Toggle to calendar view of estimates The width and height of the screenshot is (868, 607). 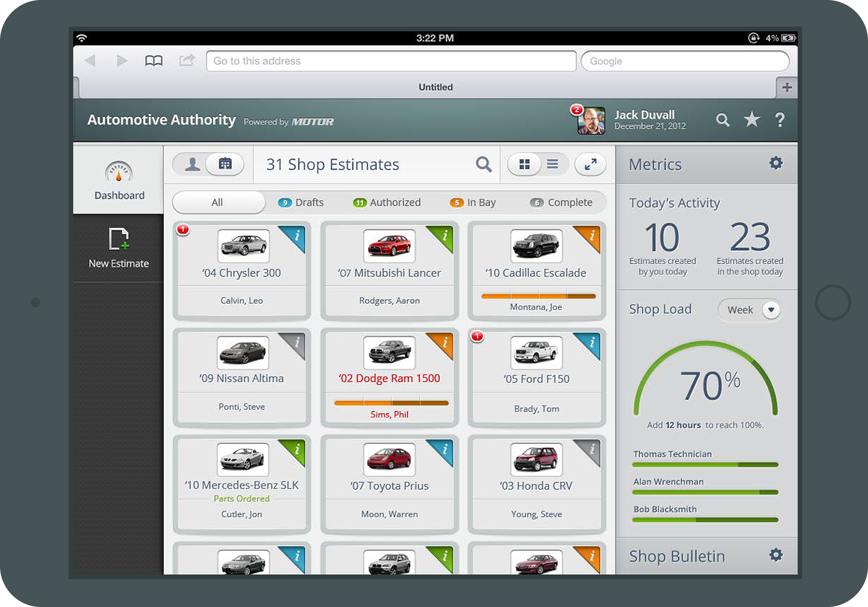tap(225, 164)
